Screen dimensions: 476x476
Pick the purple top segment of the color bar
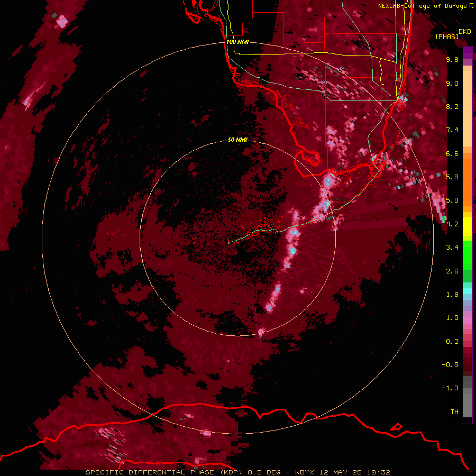[x=467, y=53]
